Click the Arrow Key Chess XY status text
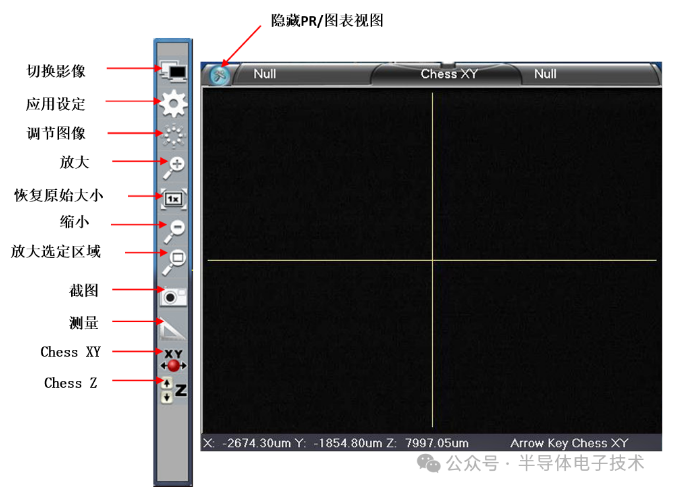The image size is (673, 490). pos(569,443)
